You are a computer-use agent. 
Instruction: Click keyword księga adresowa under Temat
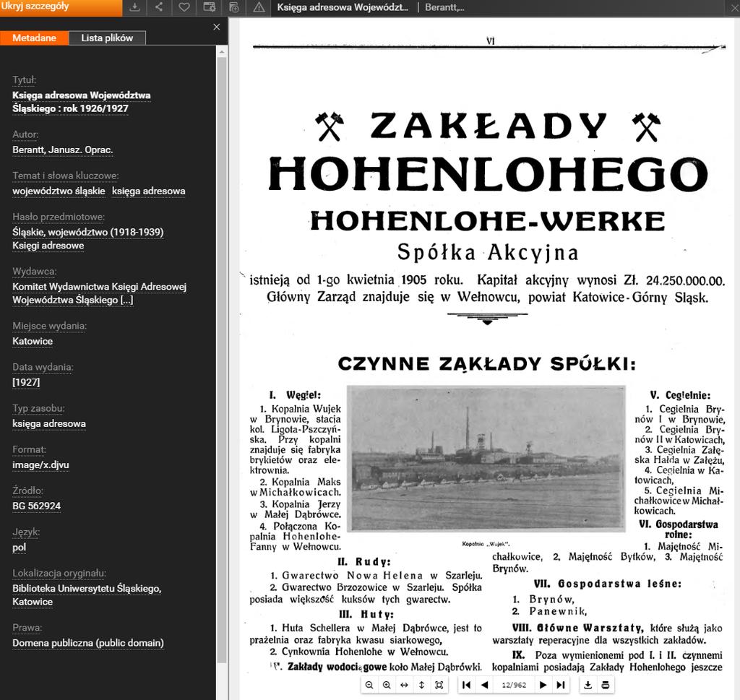coord(148,191)
